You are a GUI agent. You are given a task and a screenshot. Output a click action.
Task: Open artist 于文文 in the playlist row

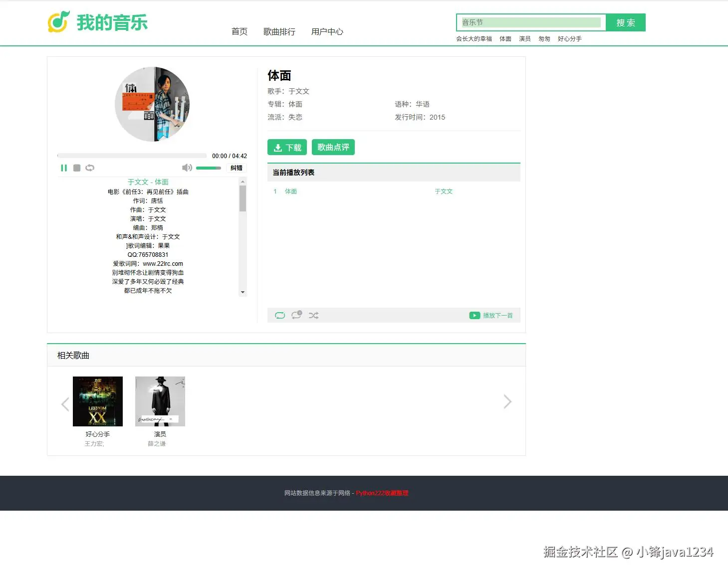(444, 191)
